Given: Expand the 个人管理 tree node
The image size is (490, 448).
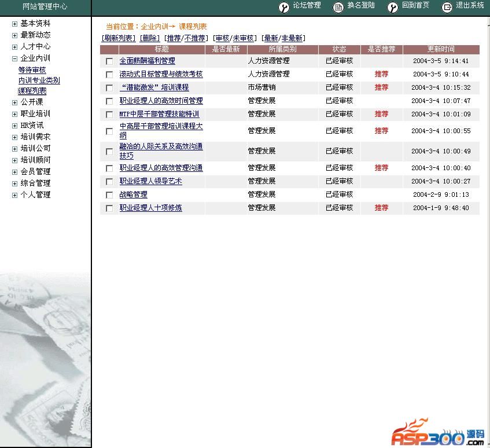Looking at the screenshot, I should [x=14, y=196].
